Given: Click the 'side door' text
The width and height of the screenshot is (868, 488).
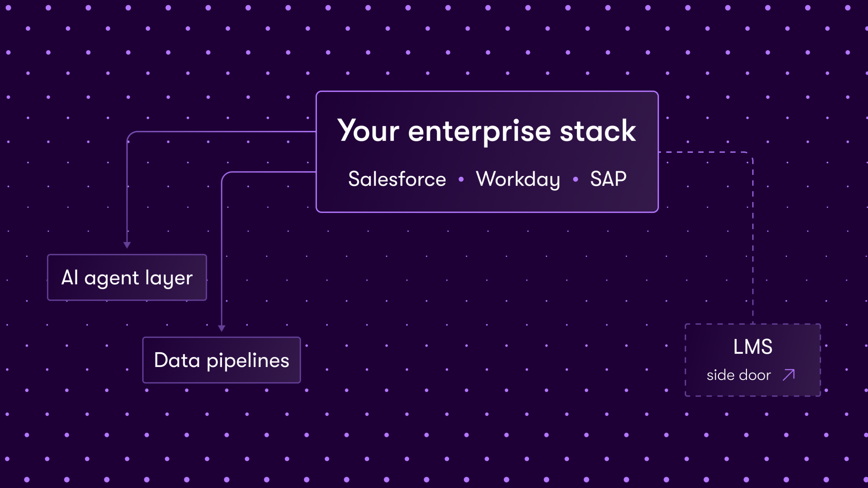Looking at the screenshot, I should pyautogui.click(x=739, y=375).
